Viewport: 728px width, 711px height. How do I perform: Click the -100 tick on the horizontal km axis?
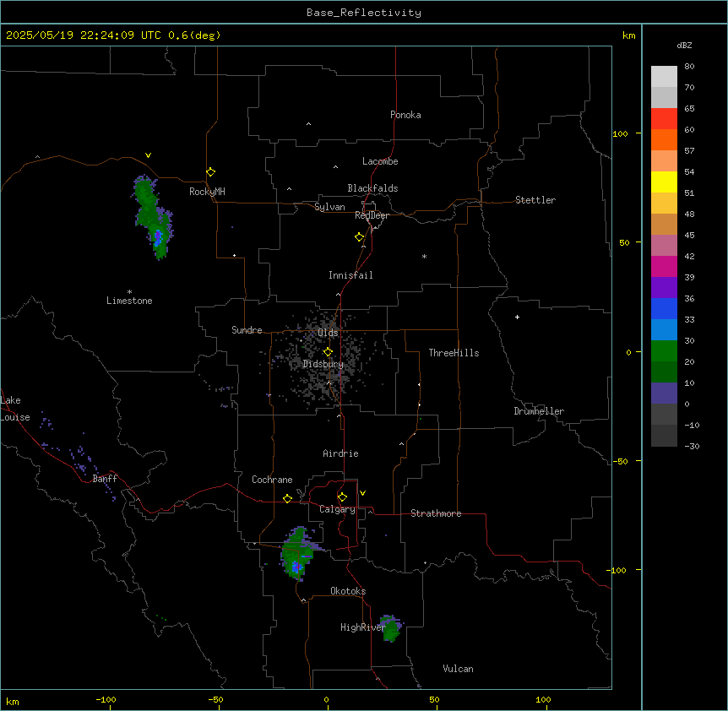click(106, 699)
